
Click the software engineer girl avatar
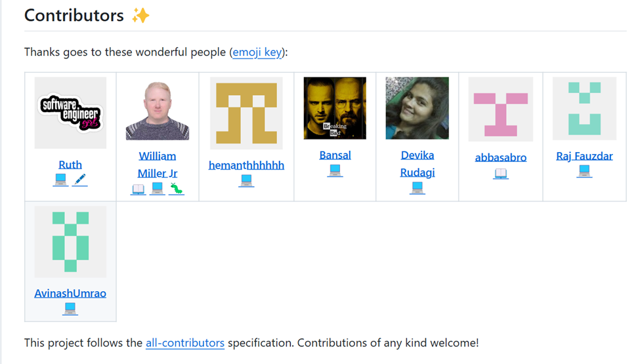70,113
